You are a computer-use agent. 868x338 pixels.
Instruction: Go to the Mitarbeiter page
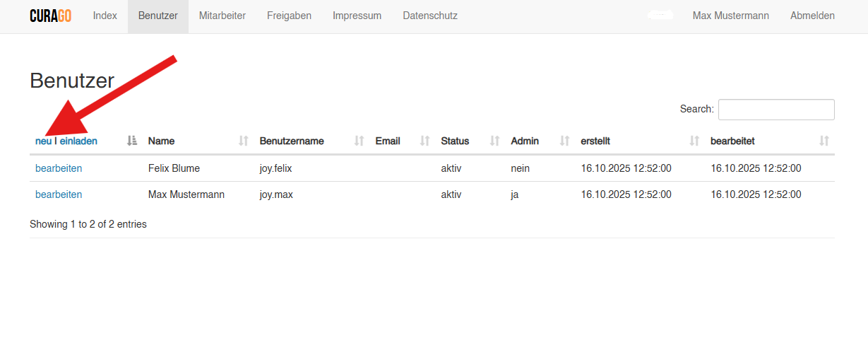coord(222,16)
